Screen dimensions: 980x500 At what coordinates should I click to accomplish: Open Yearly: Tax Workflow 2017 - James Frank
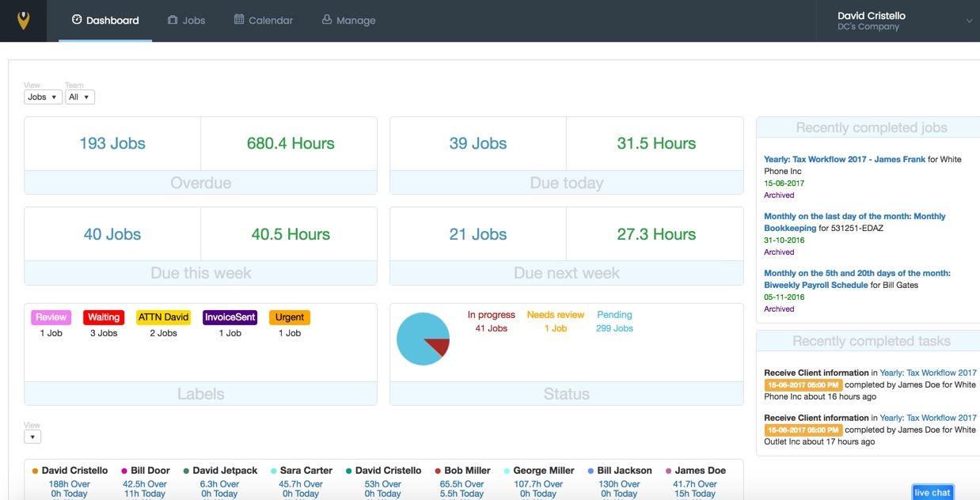(x=844, y=159)
